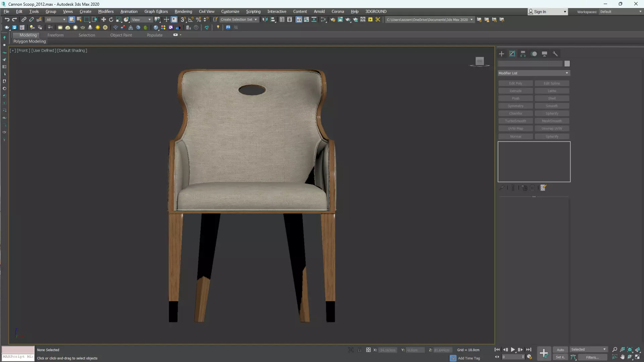Click the X coordinate input field
Screen dimensions: 644x362
pos(388,350)
